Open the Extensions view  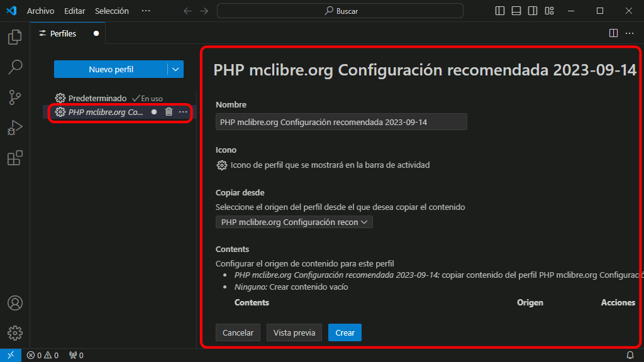click(15, 158)
